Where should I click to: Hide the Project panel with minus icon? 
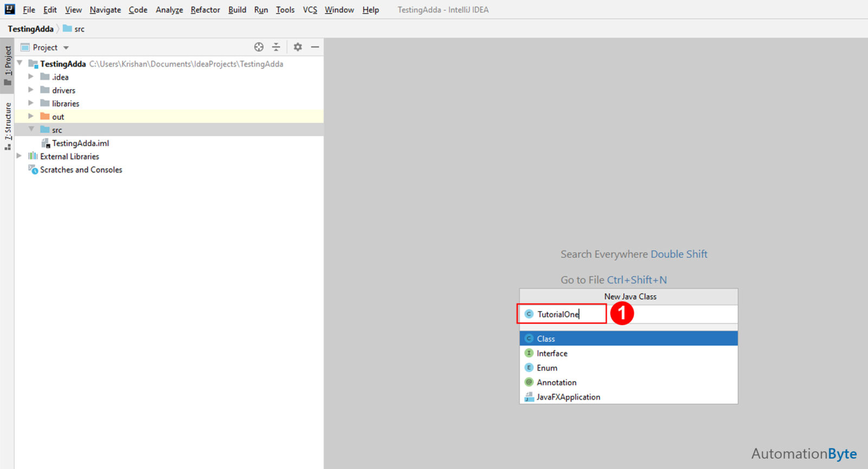click(315, 47)
